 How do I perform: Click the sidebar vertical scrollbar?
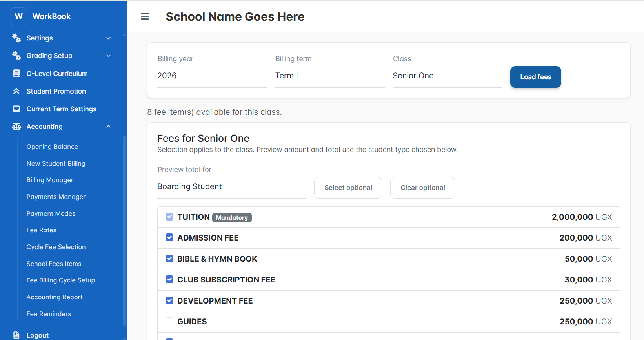pos(125,231)
